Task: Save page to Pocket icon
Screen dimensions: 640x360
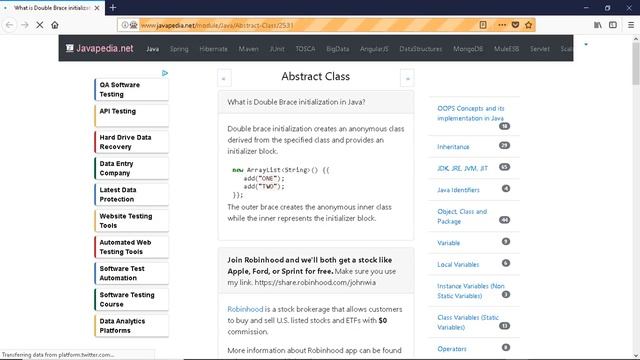Action: 516,25
